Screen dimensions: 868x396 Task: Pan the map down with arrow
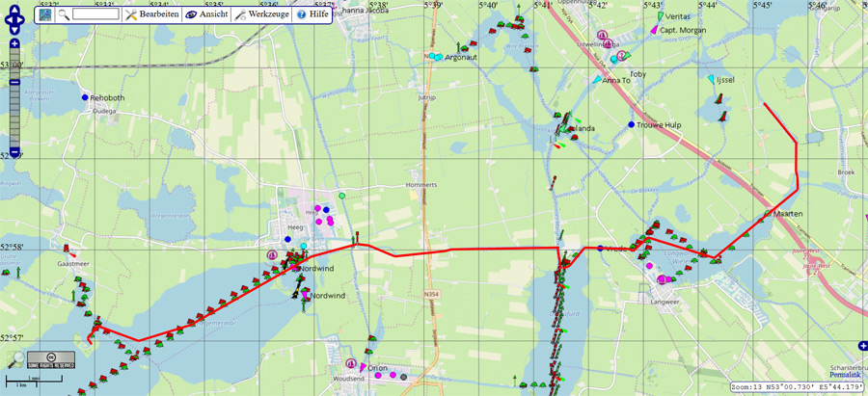[14, 29]
